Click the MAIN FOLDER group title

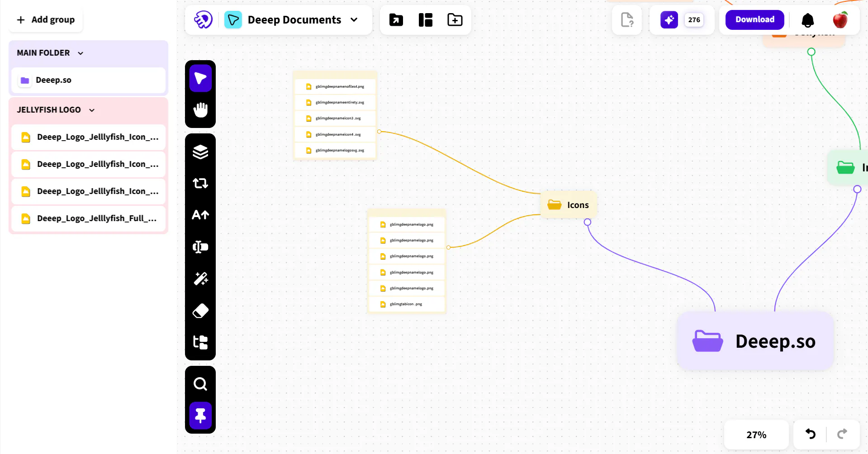(43, 53)
